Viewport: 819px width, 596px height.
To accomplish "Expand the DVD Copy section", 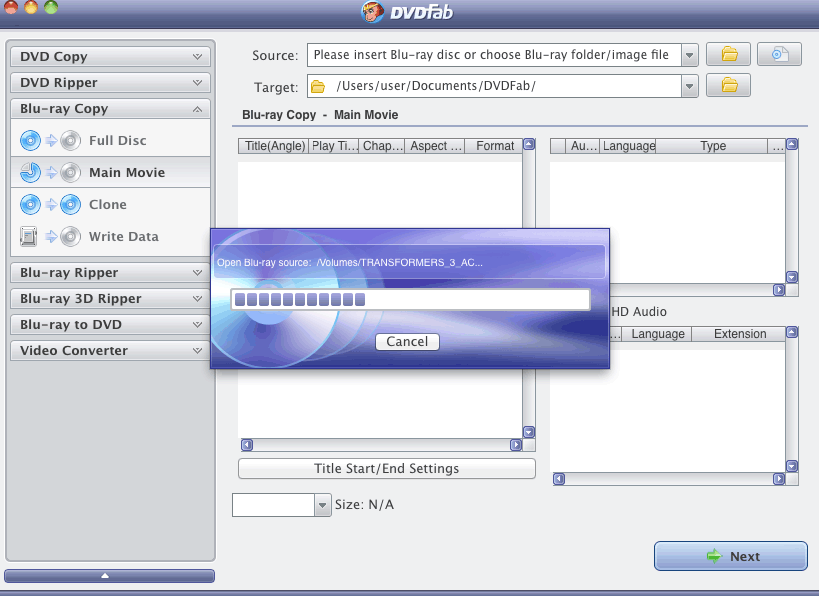I will 110,56.
